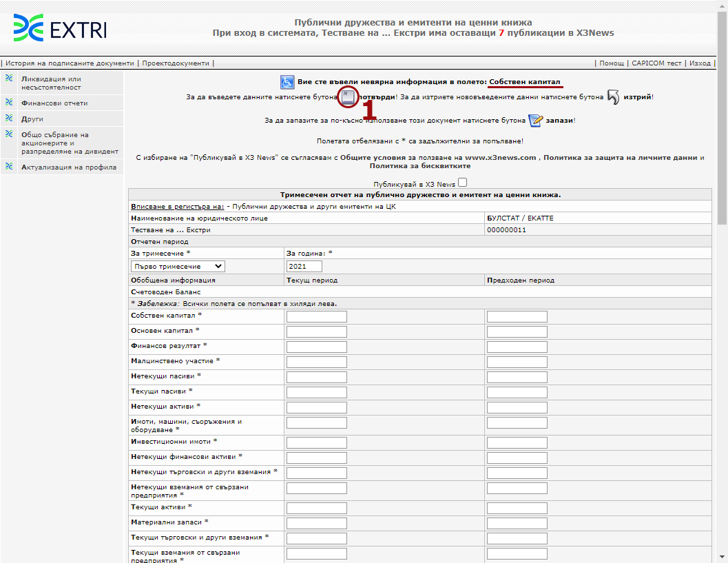Open the CAPICOM тест link
728x563 pixels.
click(656, 63)
